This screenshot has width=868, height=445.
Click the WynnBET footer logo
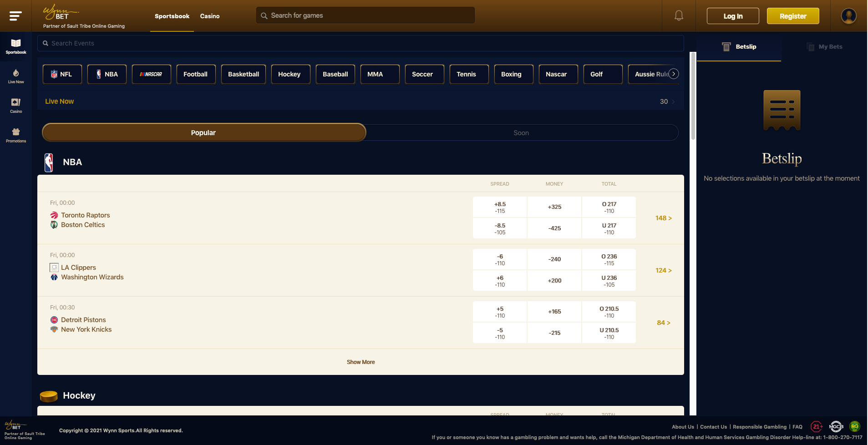click(x=15, y=425)
